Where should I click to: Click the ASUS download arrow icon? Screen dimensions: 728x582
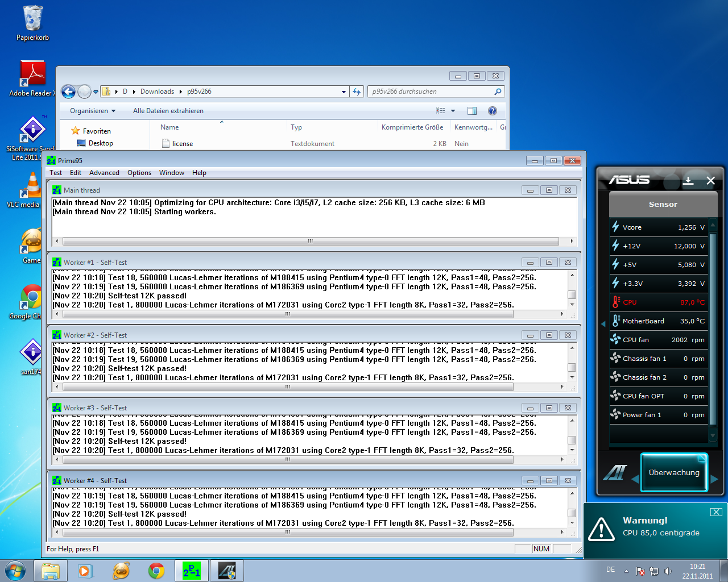(x=688, y=180)
